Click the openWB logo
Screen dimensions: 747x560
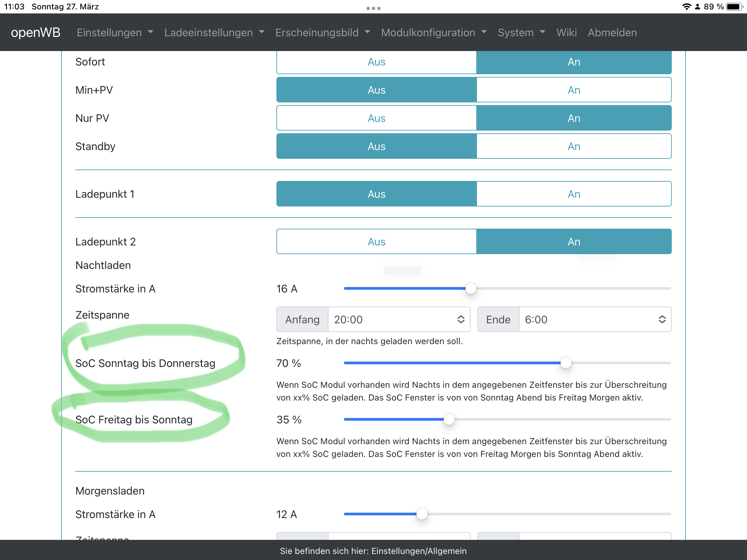pyautogui.click(x=36, y=33)
